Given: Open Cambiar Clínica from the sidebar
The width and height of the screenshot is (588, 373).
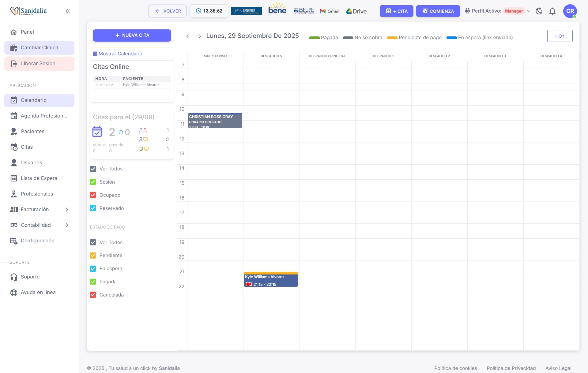Looking at the screenshot, I should 39,47.
